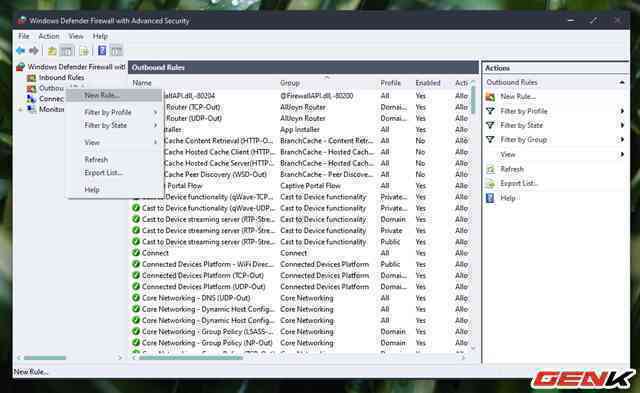The width and height of the screenshot is (640, 393).
Task: Choose Export List... in the context menu
Action: (x=114, y=173)
